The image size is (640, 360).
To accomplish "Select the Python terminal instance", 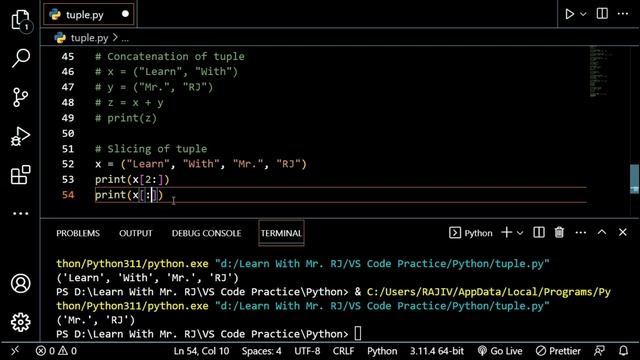I will click(x=471, y=233).
